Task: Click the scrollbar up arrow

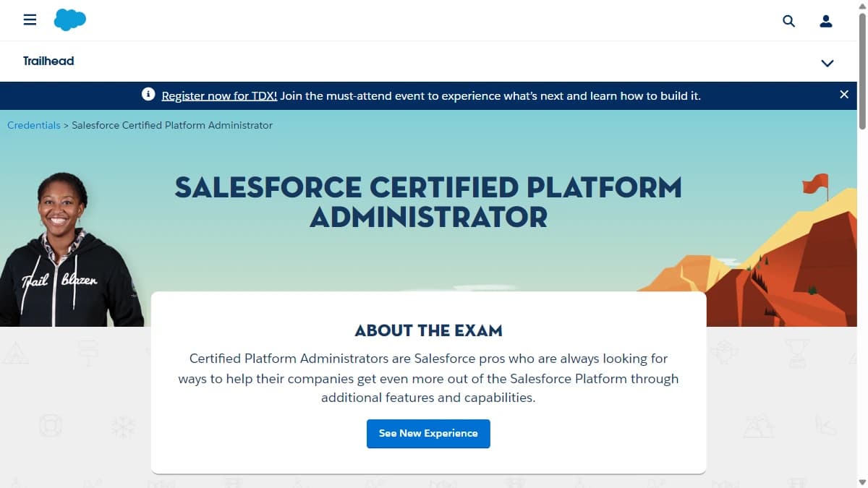Action: (862, 5)
